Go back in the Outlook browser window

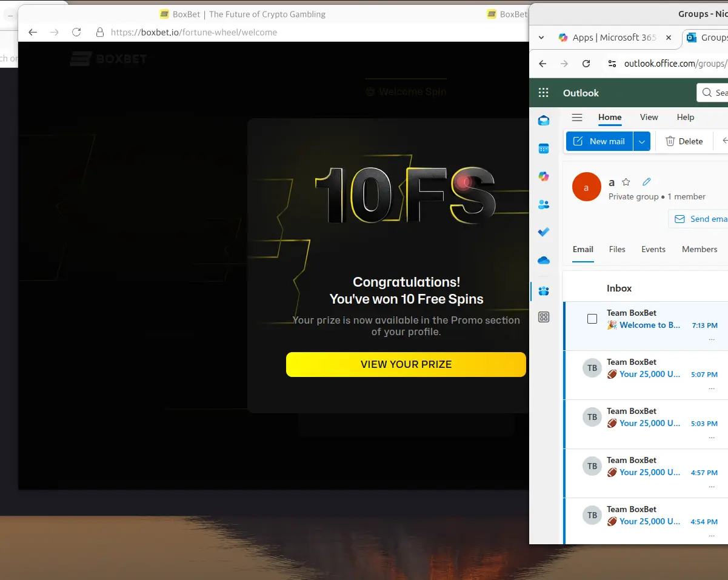[543, 64]
